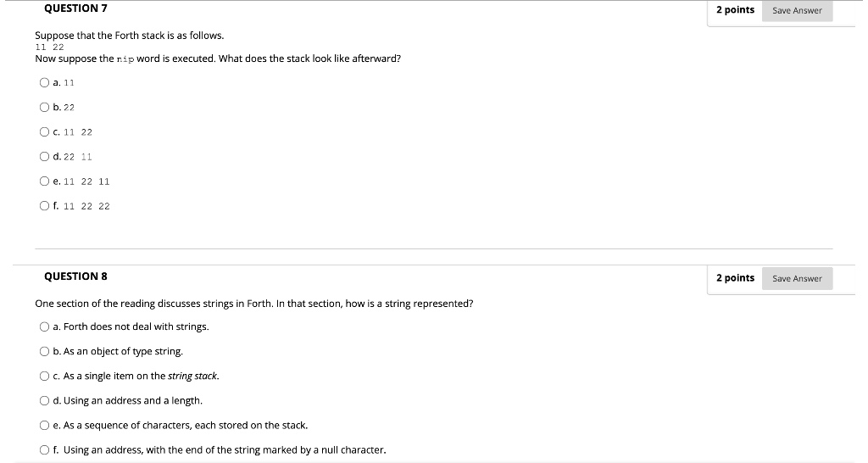Select option b. 22 for Question 7
The height and width of the screenshot is (463, 868).
[x=44, y=108]
